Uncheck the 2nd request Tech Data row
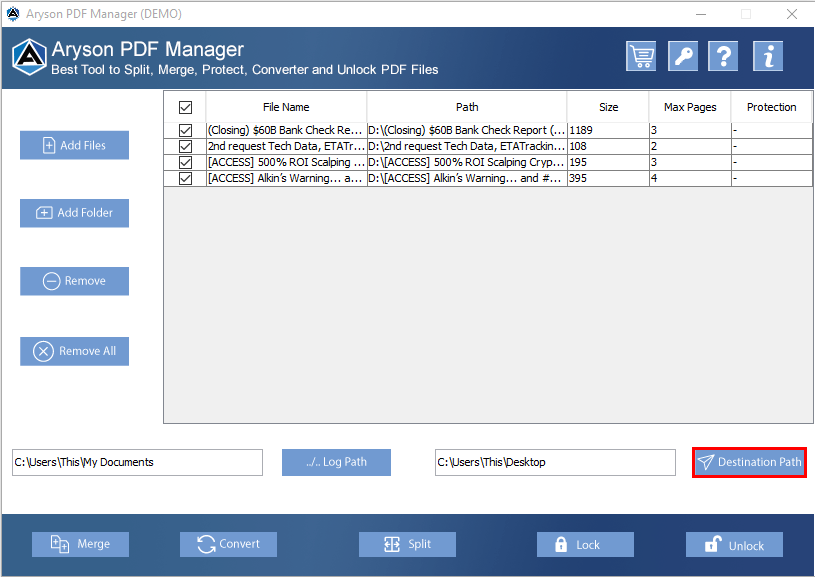815x577 pixels. [185, 146]
